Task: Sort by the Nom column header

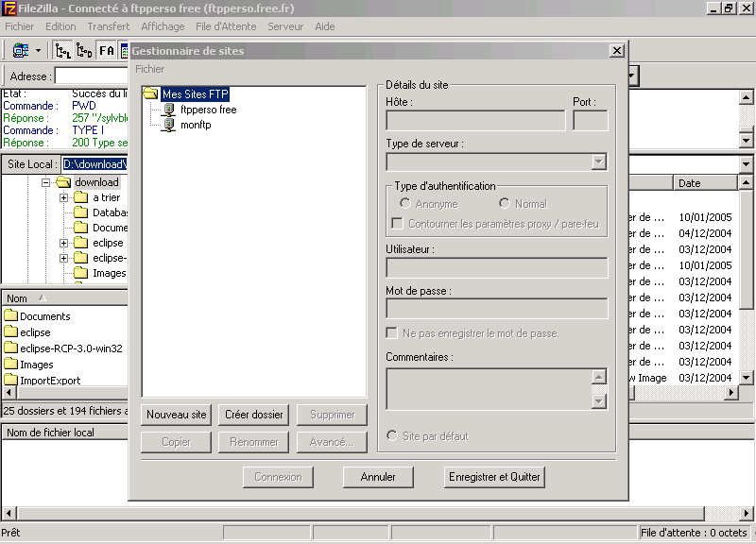Action: (x=65, y=298)
